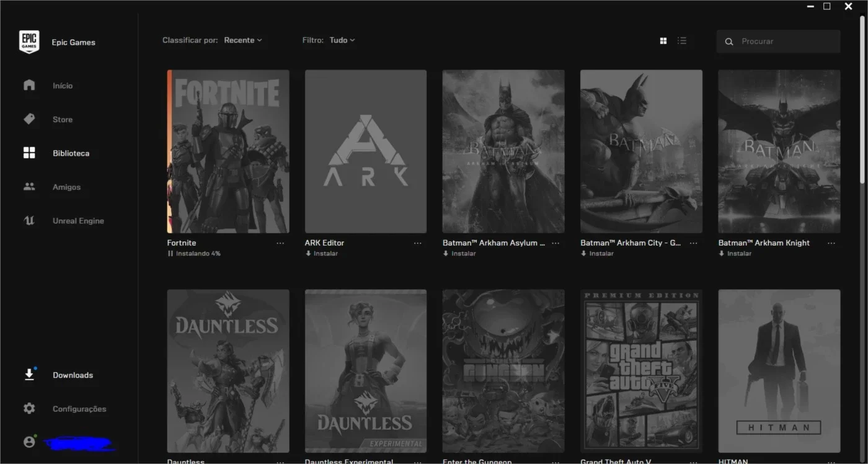
Task: Click the user account avatar icon
Action: (x=29, y=442)
